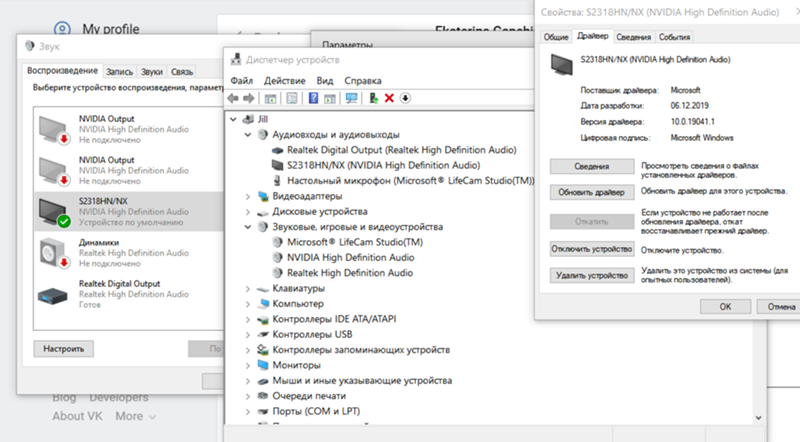
Task: Select the Realtek Digital Output device icon
Action: click(53, 296)
